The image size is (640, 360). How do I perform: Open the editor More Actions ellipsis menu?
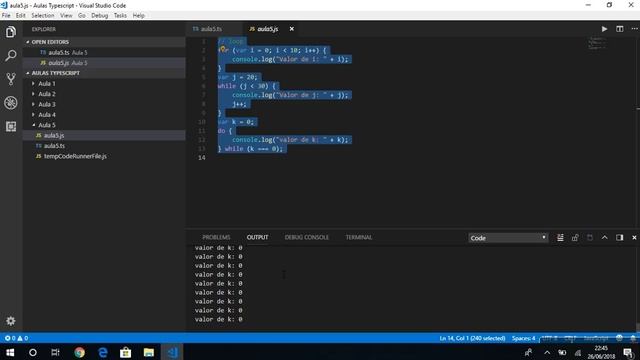coord(634,29)
